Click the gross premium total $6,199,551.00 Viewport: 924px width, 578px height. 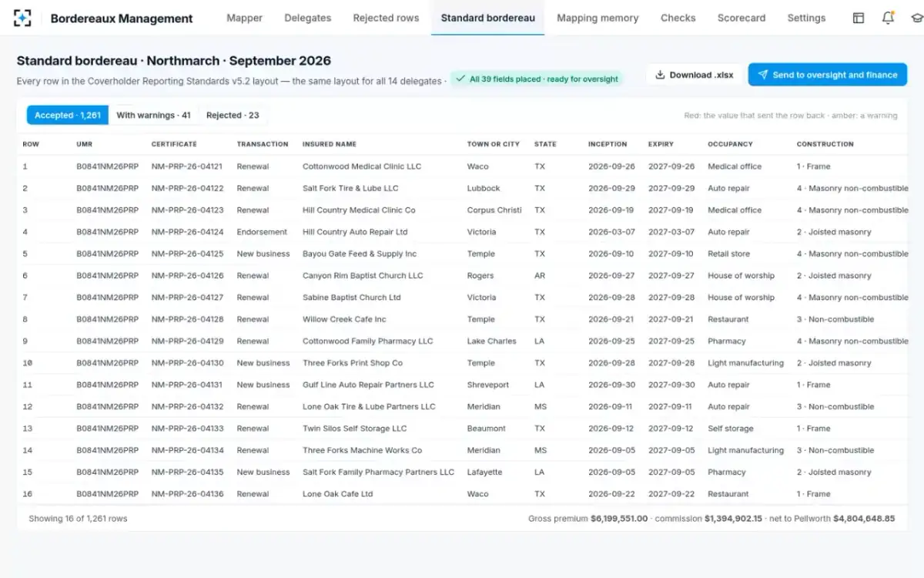[619, 519]
